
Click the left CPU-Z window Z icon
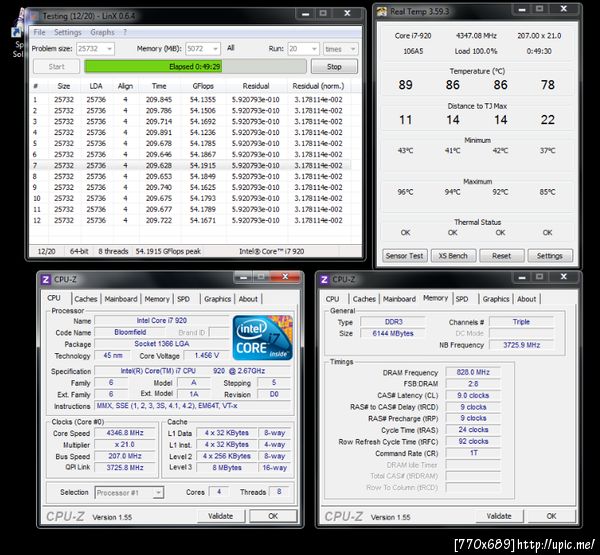(x=46, y=279)
